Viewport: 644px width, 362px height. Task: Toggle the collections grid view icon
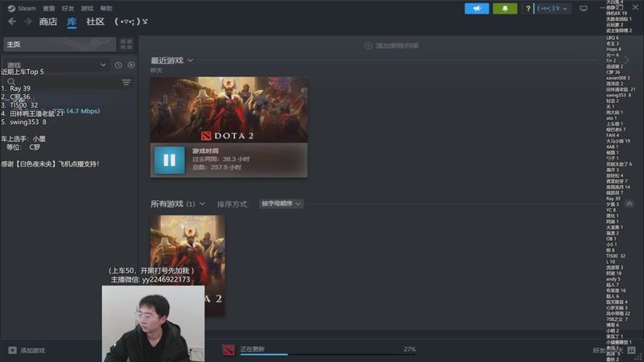(x=126, y=44)
